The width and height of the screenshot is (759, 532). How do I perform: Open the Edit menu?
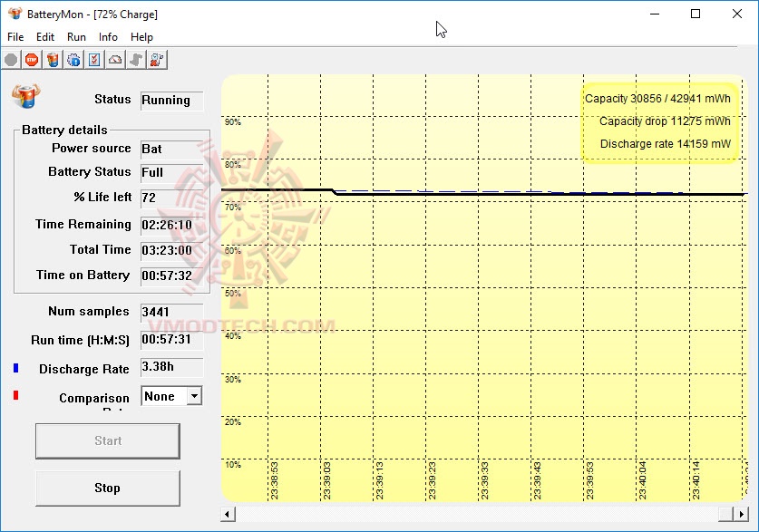(x=45, y=37)
